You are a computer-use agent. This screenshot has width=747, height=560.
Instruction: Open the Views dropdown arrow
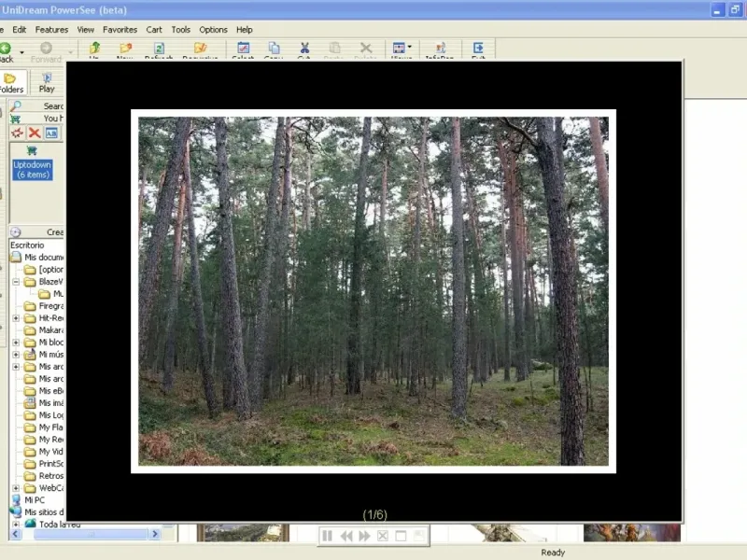(409, 48)
